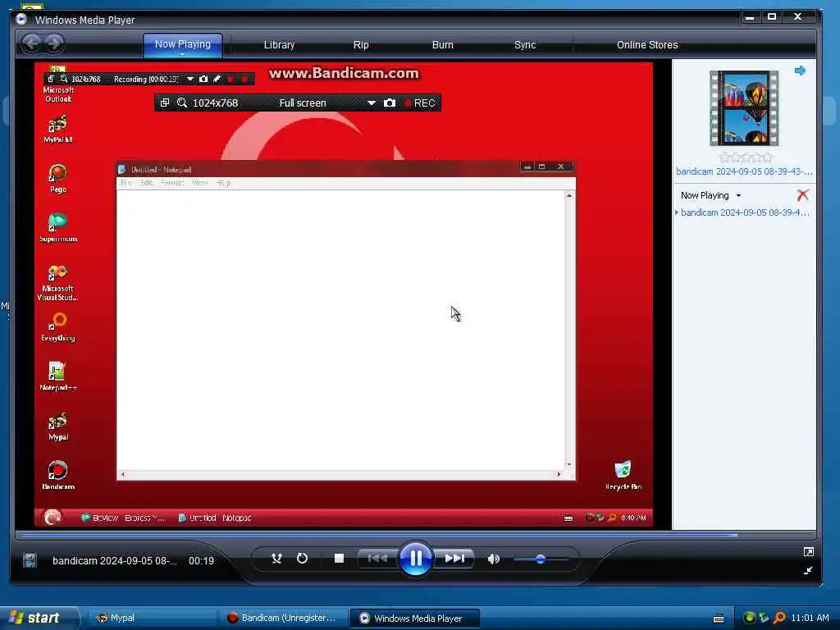Click the Notepad vertical scrollbar in the video
Viewport: 840px width, 630px height.
pyautogui.click(x=569, y=330)
